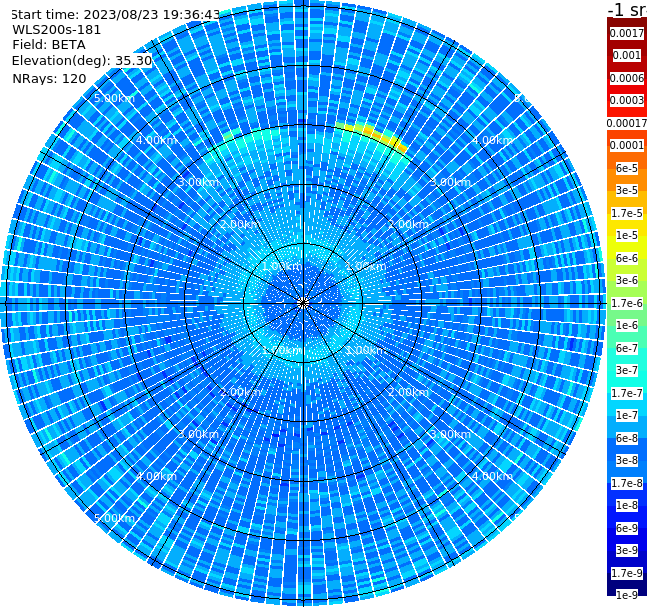
Task: Select the 3.00km ring label in upper-left quadrant
Action: pyautogui.click(x=198, y=182)
